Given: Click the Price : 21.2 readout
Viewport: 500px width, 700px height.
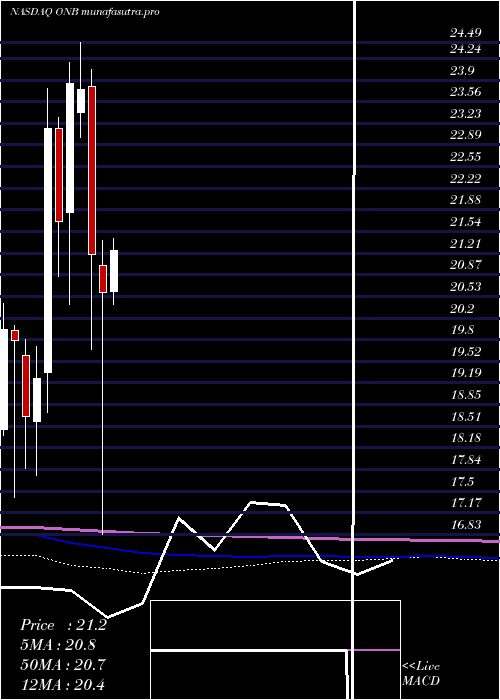Looking at the screenshot, I should coord(63,625).
